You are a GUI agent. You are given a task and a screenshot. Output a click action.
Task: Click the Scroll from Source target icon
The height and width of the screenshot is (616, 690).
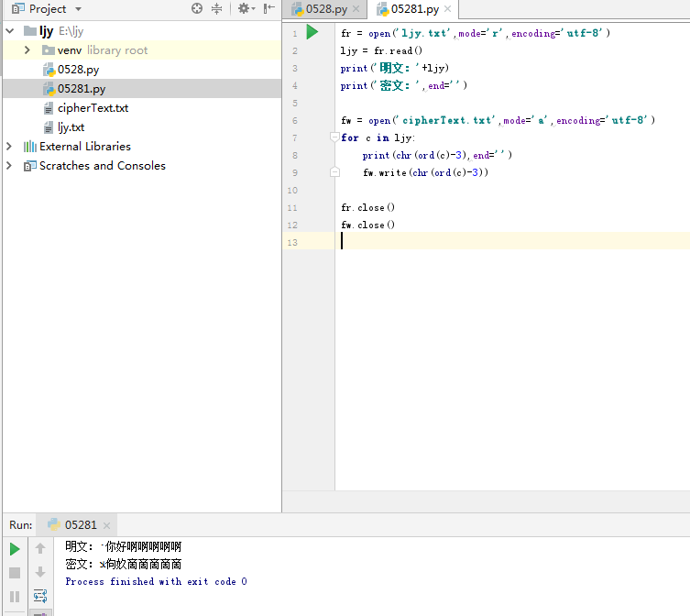(x=197, y=8)
